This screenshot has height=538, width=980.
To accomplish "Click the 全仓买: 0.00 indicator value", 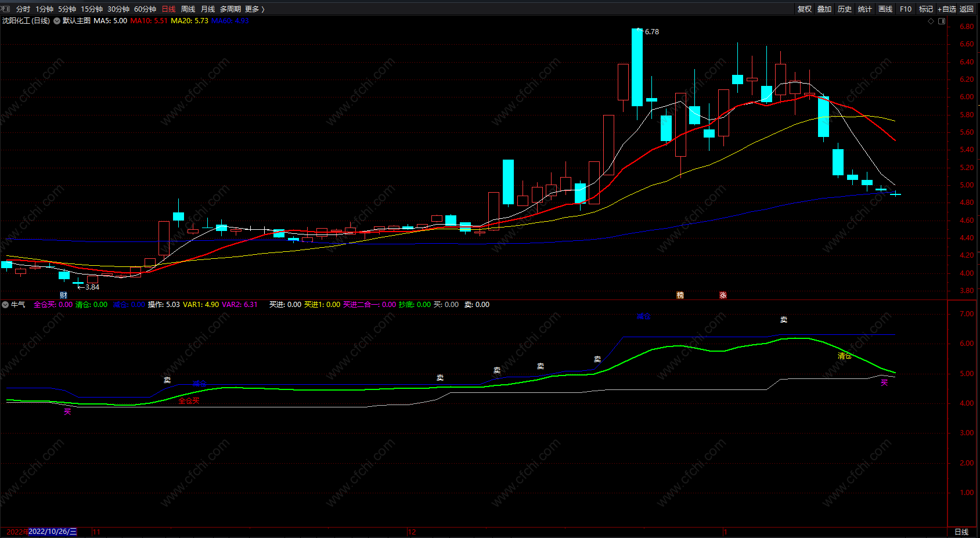I will [53, 305].
